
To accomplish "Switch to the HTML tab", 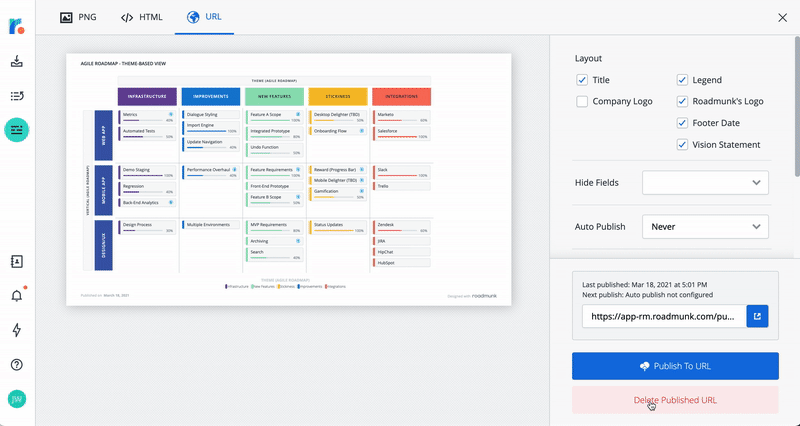I will 141,17.
